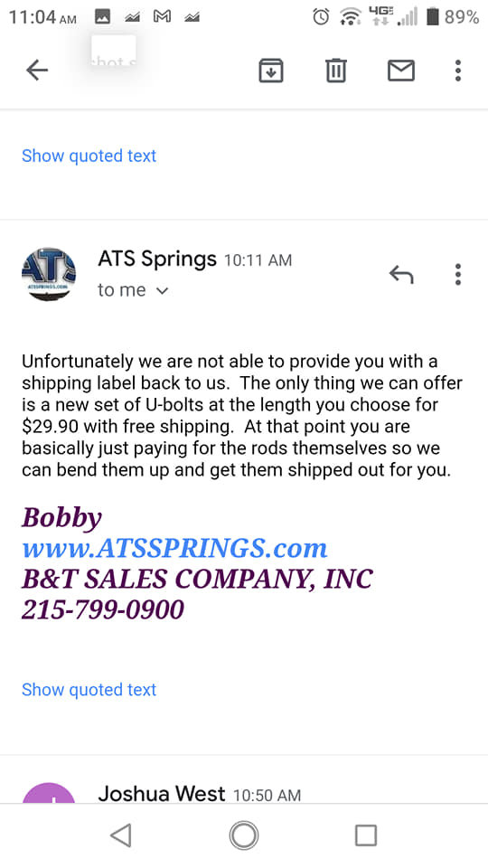Show quoted text in the first message
The image size is (488, 868).
(89, 156)
